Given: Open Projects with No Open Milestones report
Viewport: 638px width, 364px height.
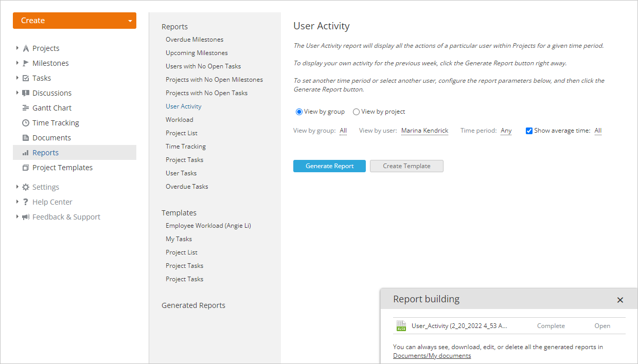Looking at the screenshot, I should (214, 80).
